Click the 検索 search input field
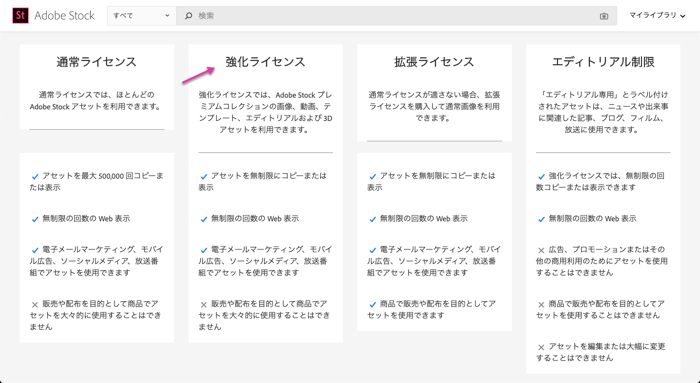Image resolution: width=700 pixels, height=383 pixels. click(395, 16)
